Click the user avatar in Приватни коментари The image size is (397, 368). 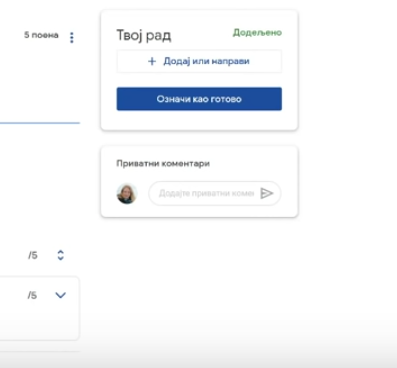coord(127,193)
